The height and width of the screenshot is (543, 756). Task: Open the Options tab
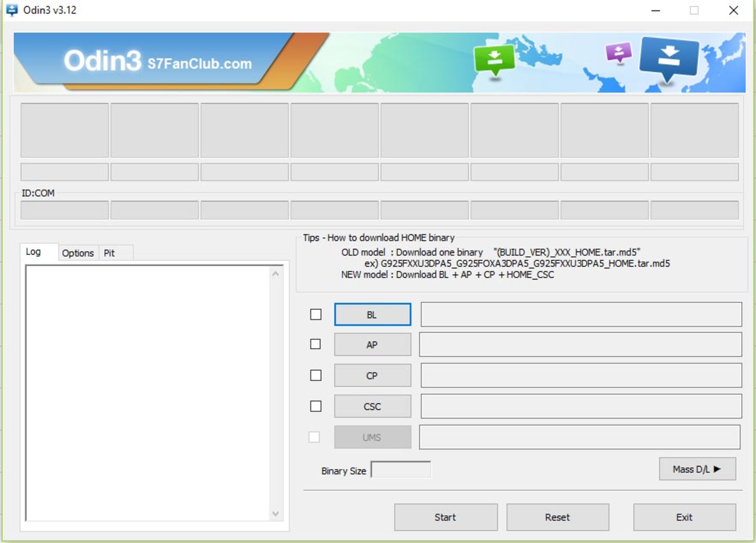point(78,253)
